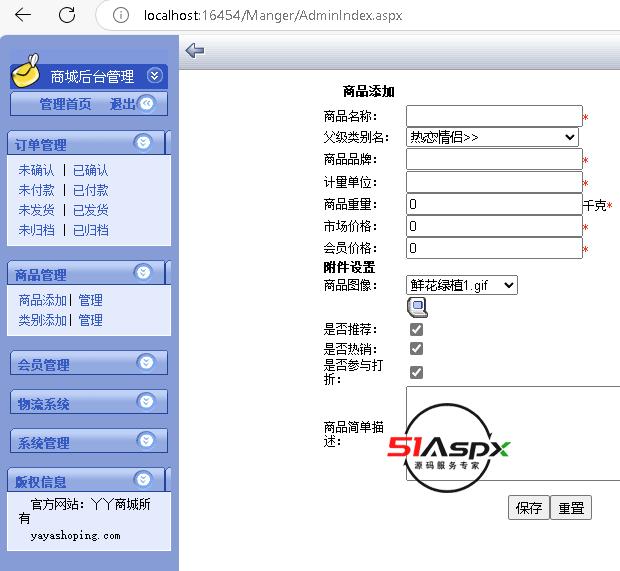Focus the 商品品牌 input field
620x571 pixels.
[x=494, y=159]
